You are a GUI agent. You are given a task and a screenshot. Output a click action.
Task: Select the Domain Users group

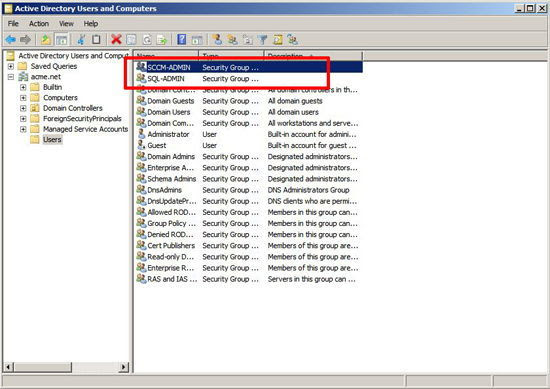(168, 112)
